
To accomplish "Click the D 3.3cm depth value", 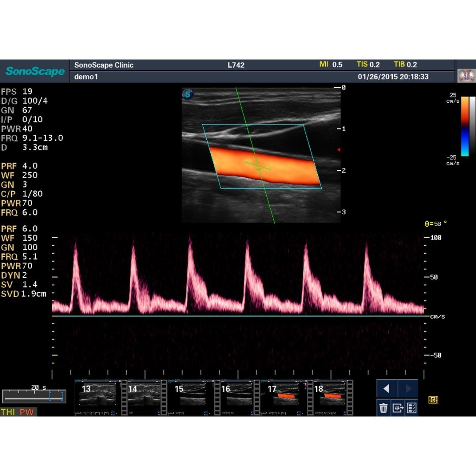I will tap(24, 147).
